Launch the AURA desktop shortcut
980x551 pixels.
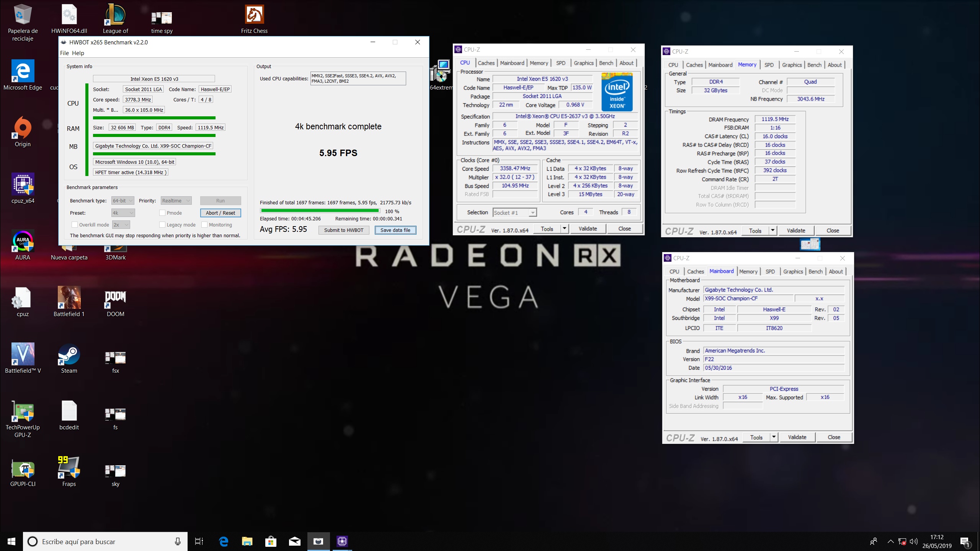coord(23,245)
